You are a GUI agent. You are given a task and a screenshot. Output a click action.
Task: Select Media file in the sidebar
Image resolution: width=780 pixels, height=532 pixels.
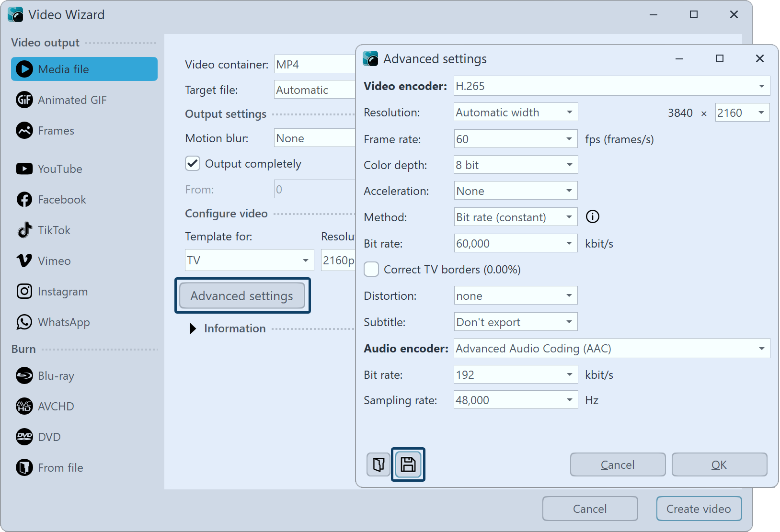click(84, 69)
